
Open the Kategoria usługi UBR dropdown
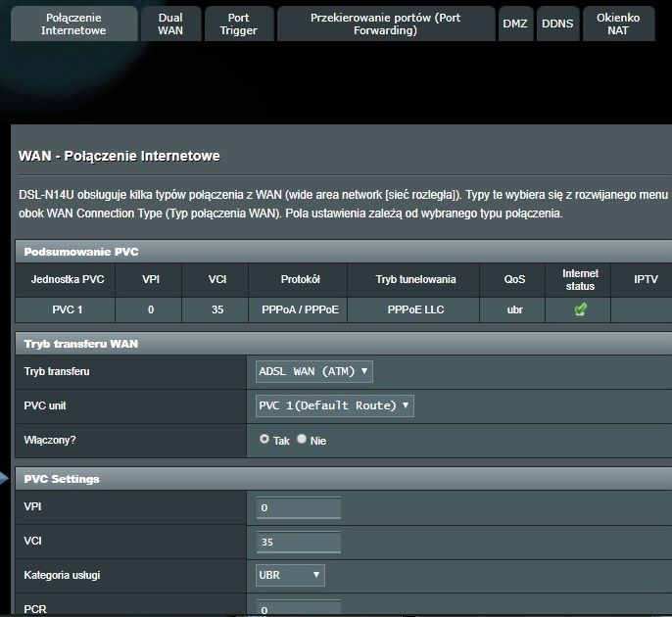point(290,575)
